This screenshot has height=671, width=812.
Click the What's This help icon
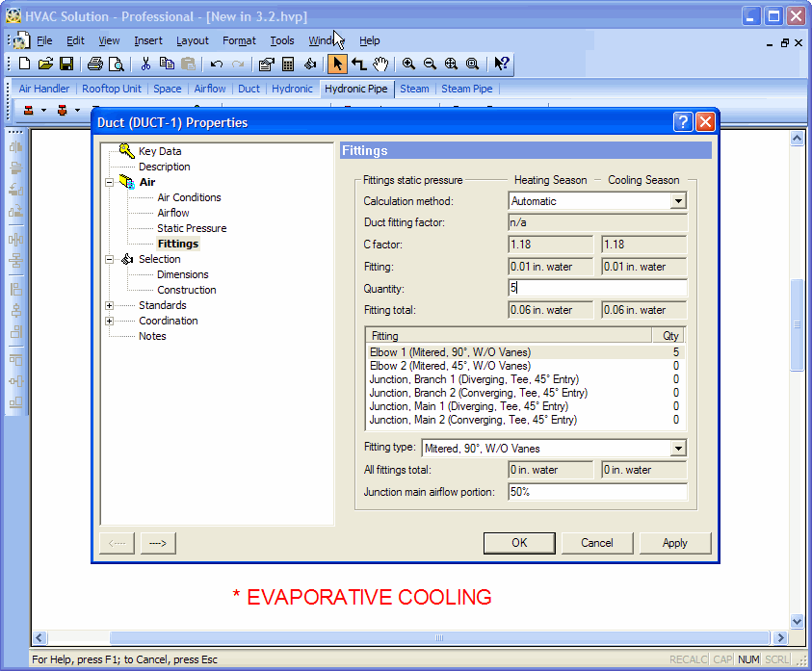501,64
